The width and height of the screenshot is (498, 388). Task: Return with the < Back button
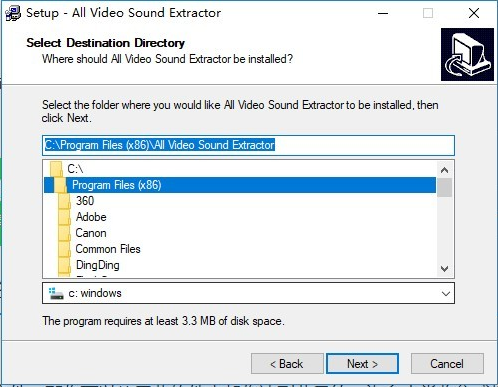click(287, 364)
